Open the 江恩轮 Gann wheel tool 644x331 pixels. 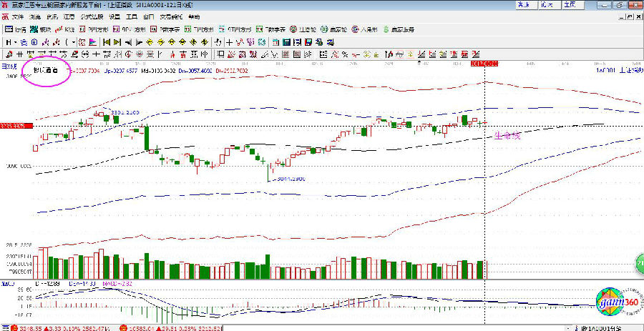tap(303, 30)
